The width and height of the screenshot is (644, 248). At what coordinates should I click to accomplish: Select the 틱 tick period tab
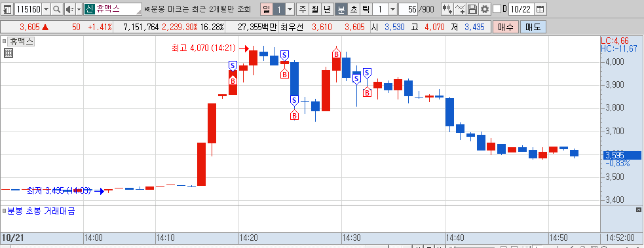(366, 9)
